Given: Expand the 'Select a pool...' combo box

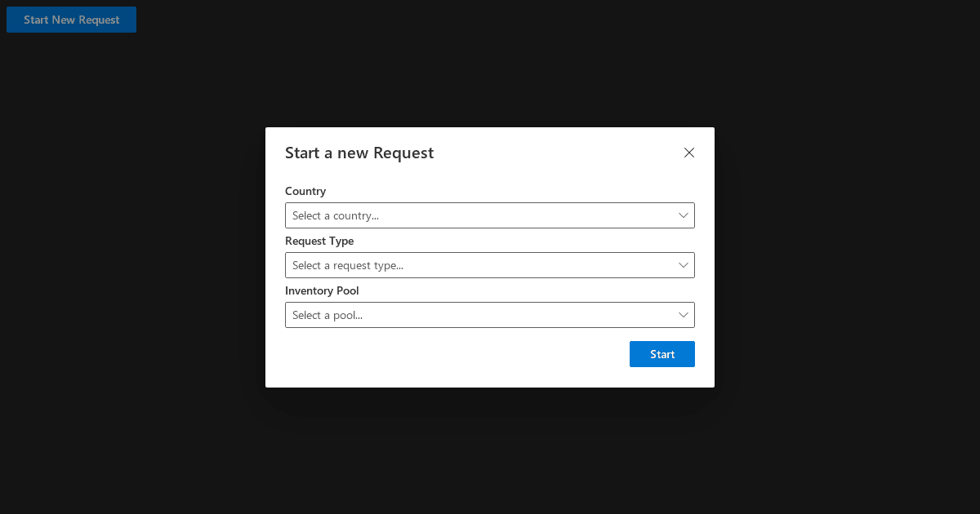Looking at the screenshot, I should tap(490, 315).
